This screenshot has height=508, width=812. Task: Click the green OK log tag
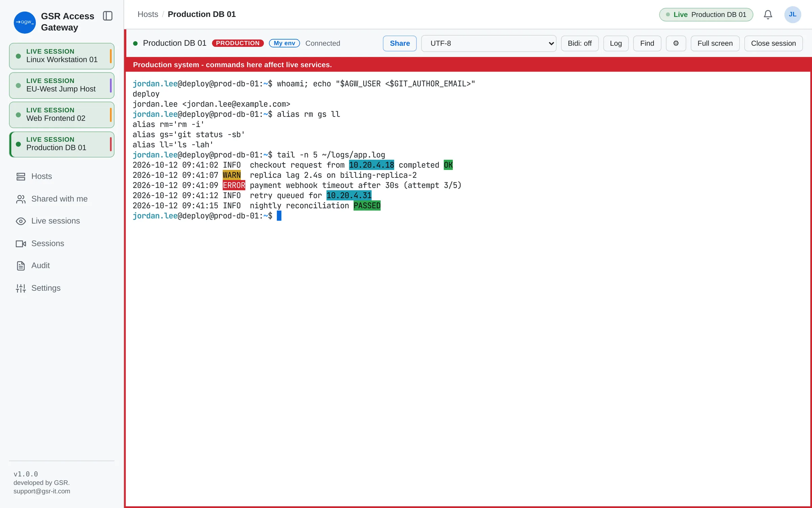point(448,165)
